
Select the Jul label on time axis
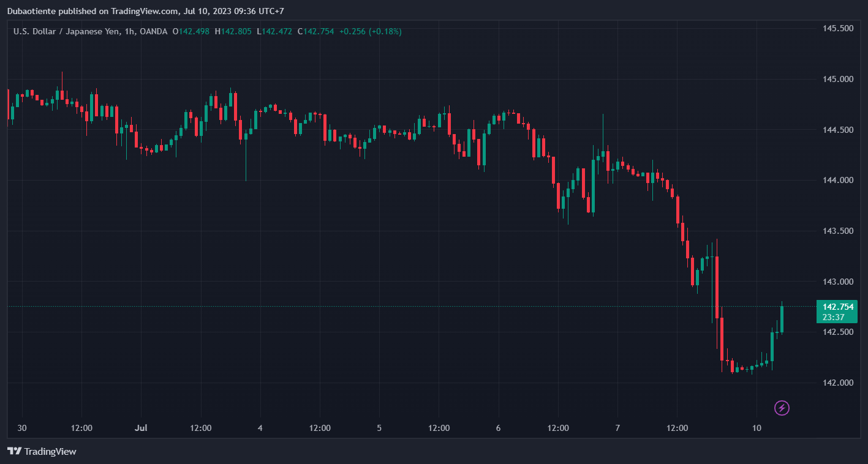142,428
